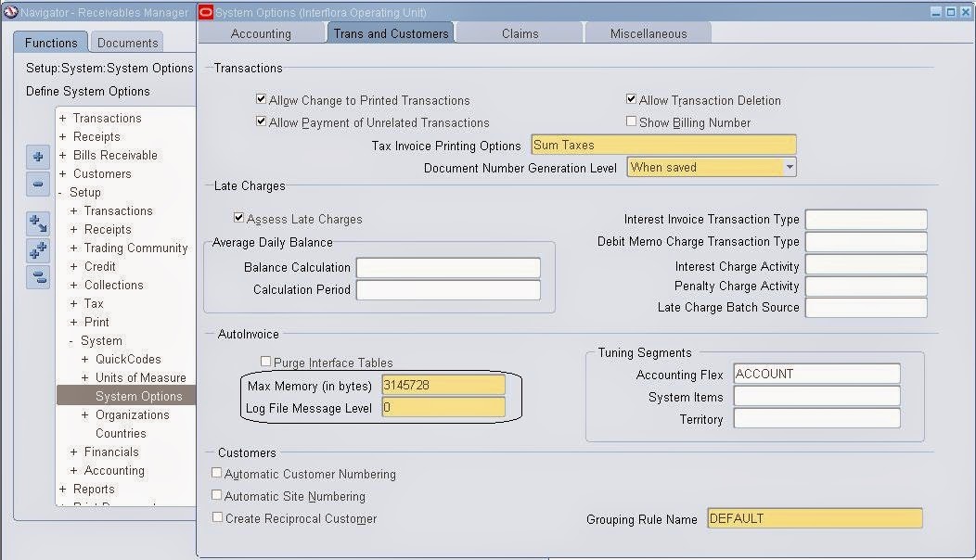The width and height of the screenshot is (976, 560).
Task: Click the collapse (minus) button in Navigator
Action: (38, 185)
